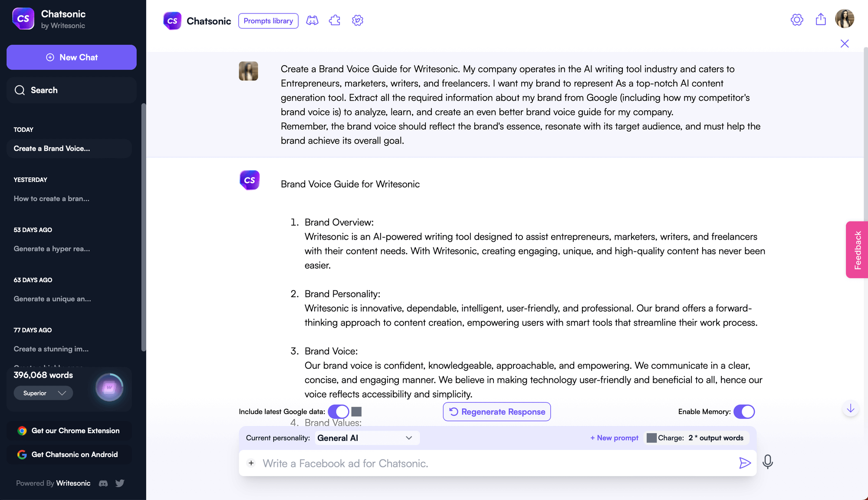Disable the Enable Memory toggle

pyautogui.click(x=744, y=411)
